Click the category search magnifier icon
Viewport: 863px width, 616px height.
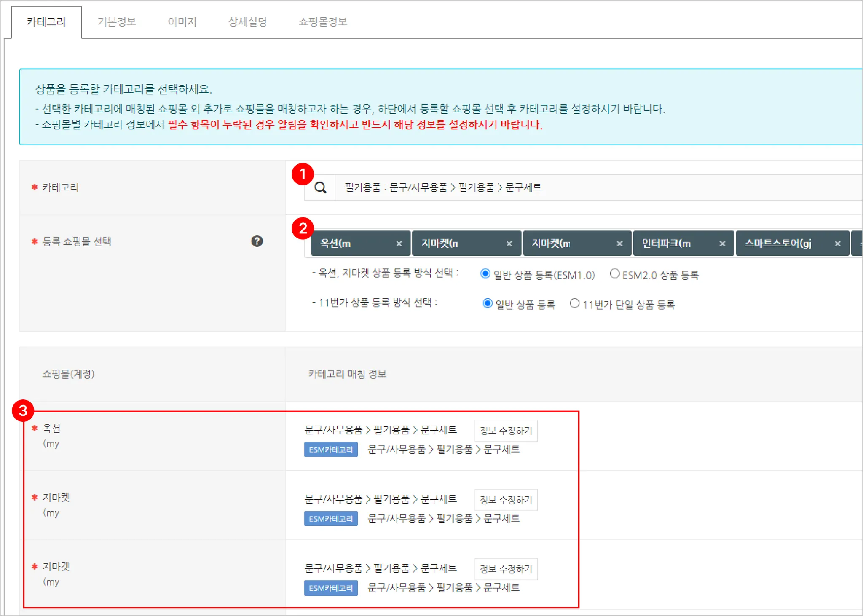320,187
